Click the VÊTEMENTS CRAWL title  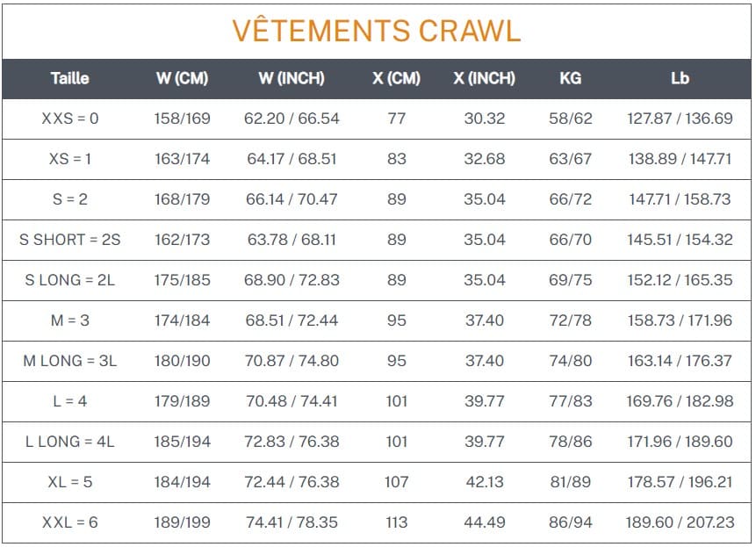pyautogui.click(x=377, y=31)
